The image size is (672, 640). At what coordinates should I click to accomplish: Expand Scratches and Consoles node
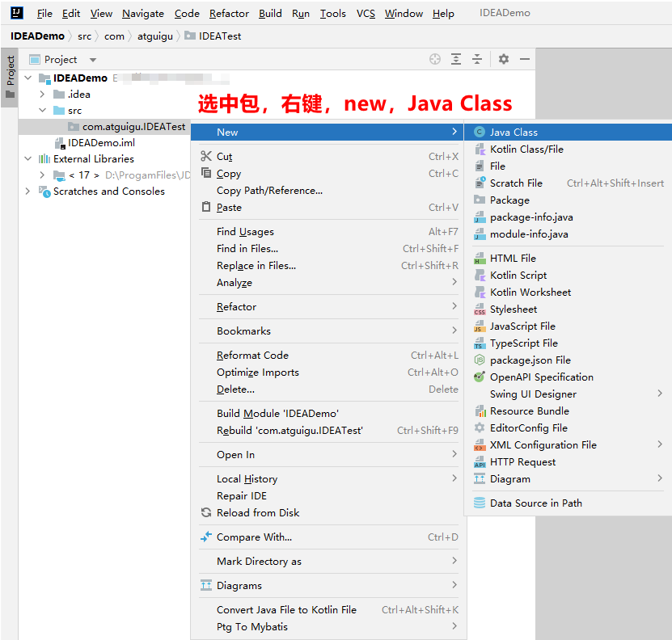pos(28,191)
